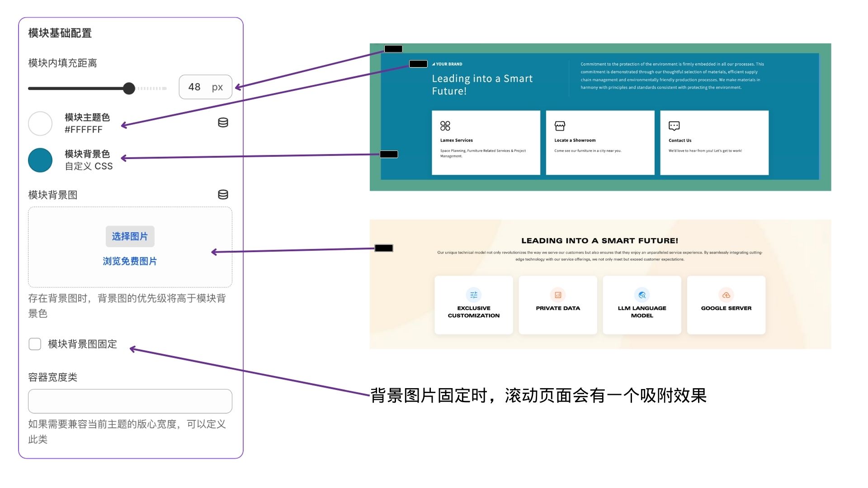Open the 浏览免费图片 link
Image resolution: width=868 pixels, height=488 pixels.
point(130,261)
